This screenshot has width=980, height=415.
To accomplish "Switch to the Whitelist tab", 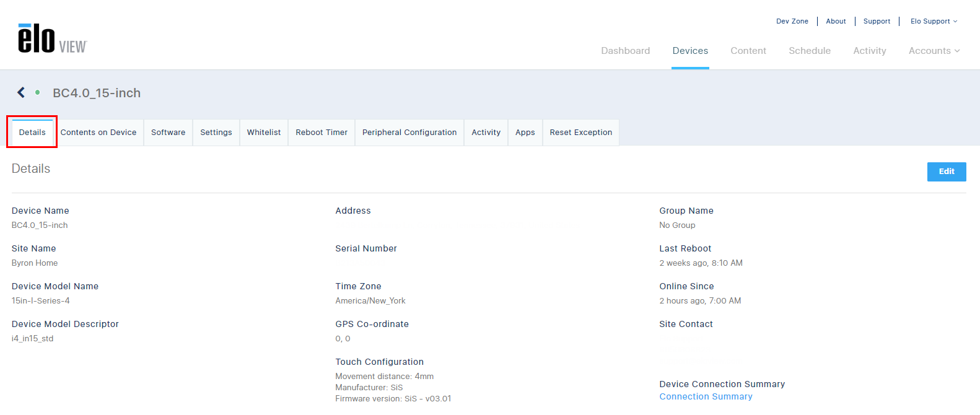I will (264, 133).
